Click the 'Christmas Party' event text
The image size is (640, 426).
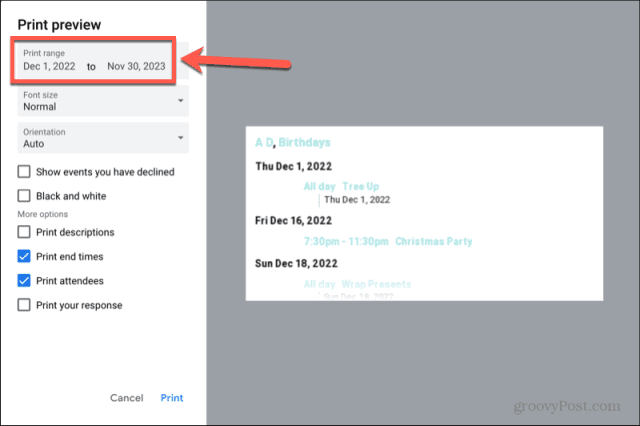click(433, 242)
